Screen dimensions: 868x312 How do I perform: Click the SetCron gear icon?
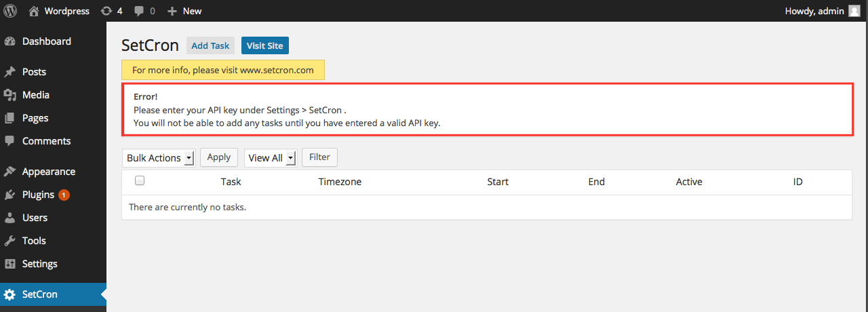9,294
